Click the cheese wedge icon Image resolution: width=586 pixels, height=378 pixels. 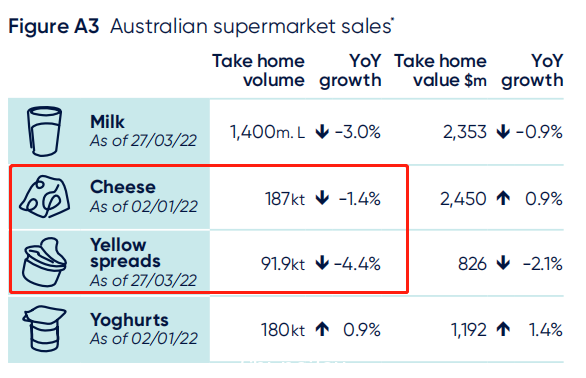click(45, 197)
